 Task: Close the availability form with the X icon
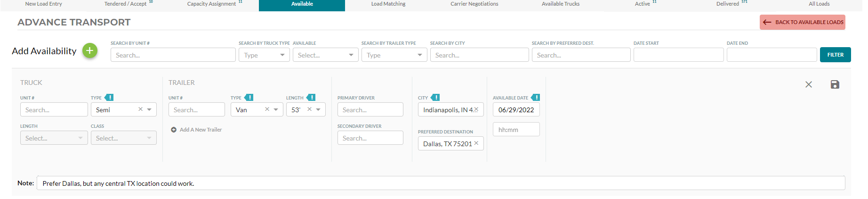pyautogui.click(x=809, y=84)
